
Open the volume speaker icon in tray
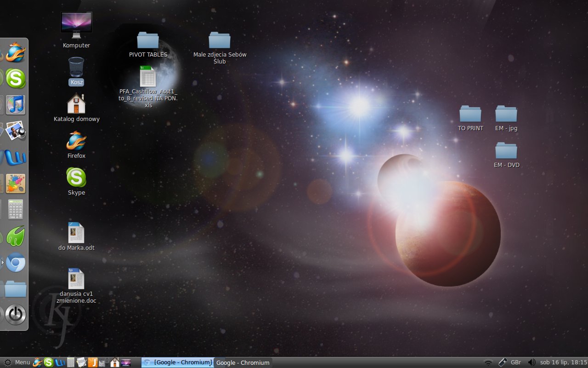[x=532, y=362]
